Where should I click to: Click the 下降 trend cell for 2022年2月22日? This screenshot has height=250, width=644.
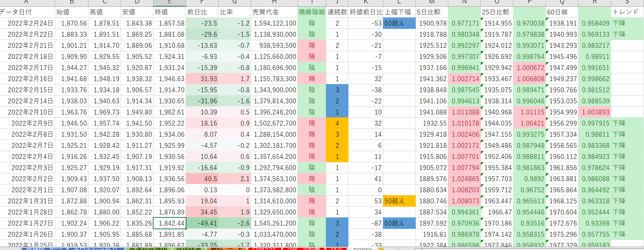pos(627,34)
